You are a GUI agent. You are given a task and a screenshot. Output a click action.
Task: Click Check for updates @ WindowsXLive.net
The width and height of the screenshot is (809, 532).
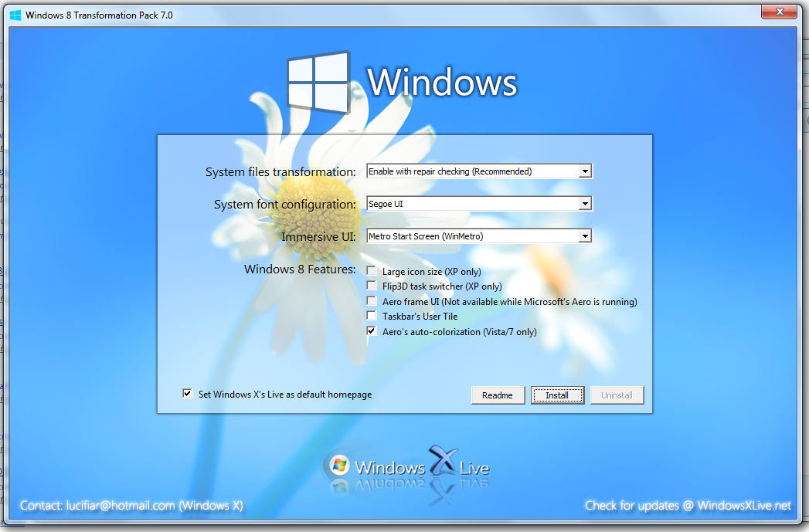688,506
